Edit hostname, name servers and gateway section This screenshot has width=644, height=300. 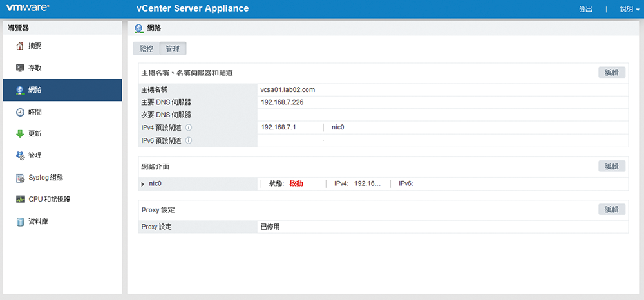tap(612, 73)
